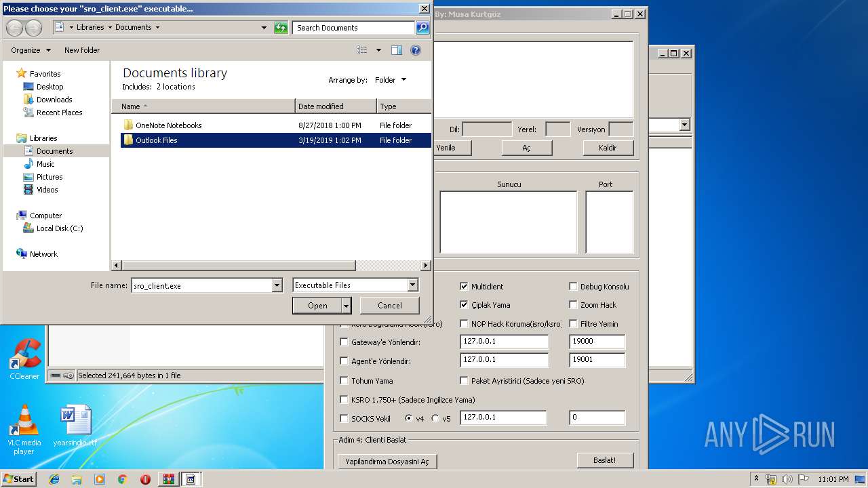Screen dimensions: 868x488
Task: Click the volume tray icon
Action: tap(787, 479)
